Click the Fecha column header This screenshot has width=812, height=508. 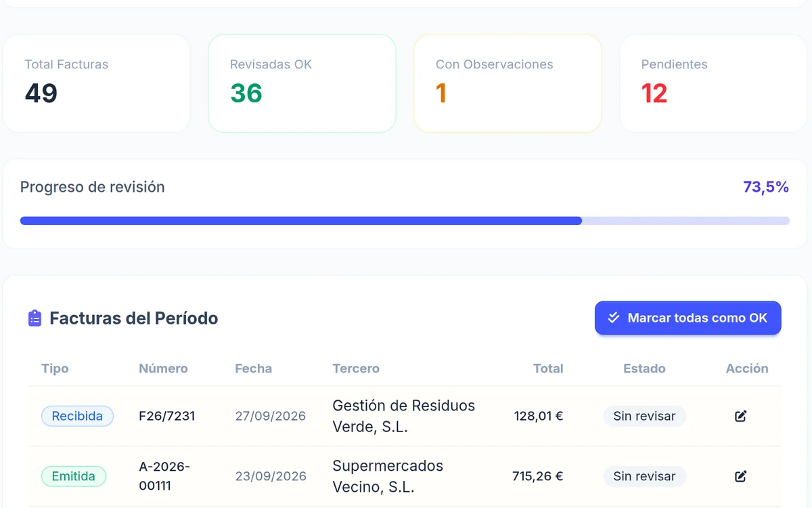[254, 368]
